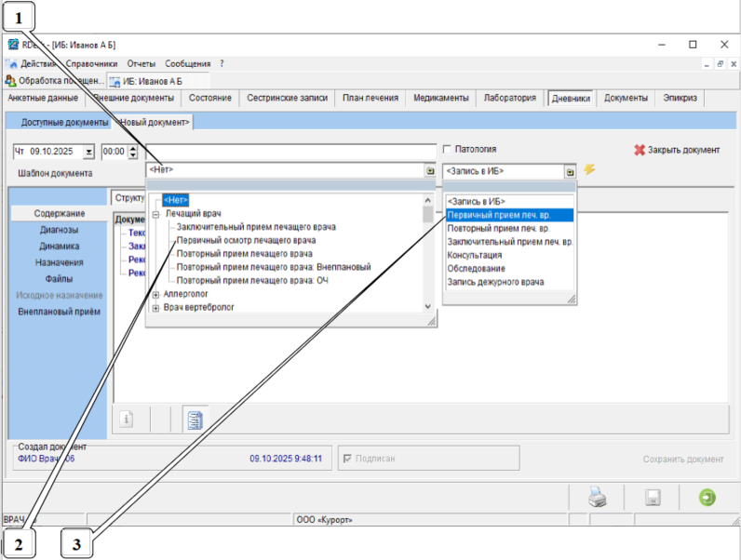Click the template tree list vertical scrollbar

(428, 251)
